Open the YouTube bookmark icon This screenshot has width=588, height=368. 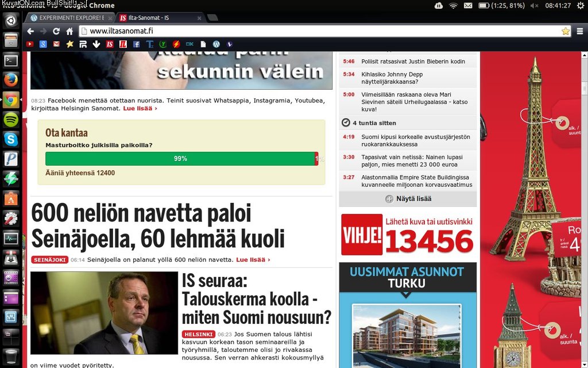click(x=29, y=44)
